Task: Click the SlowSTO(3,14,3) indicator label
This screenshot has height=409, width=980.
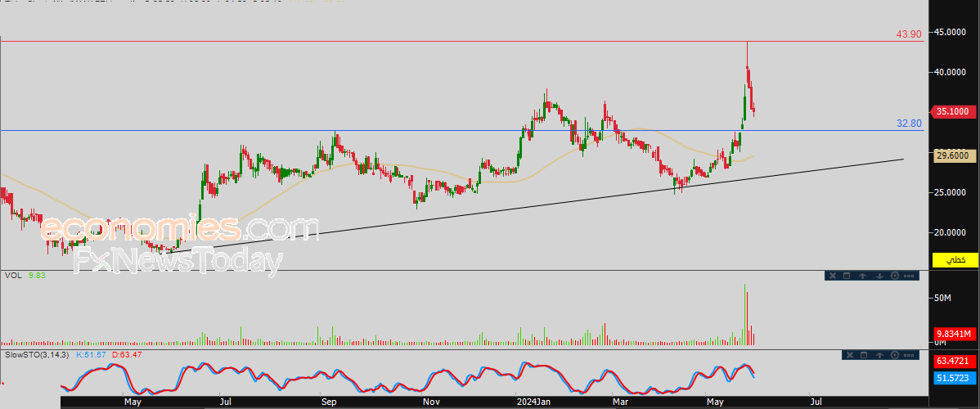Action: (38, 354)
